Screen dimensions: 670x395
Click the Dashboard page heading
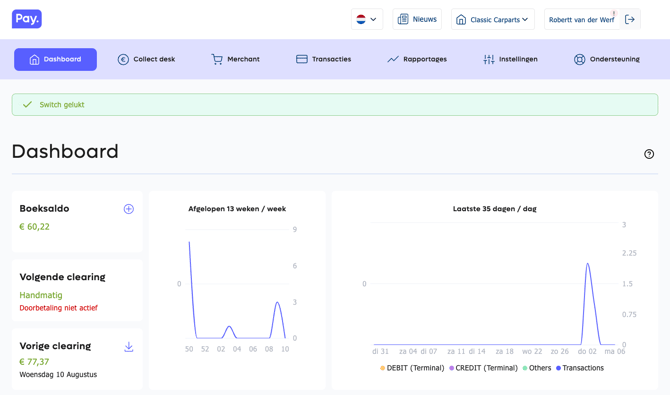tap(65, 152)
